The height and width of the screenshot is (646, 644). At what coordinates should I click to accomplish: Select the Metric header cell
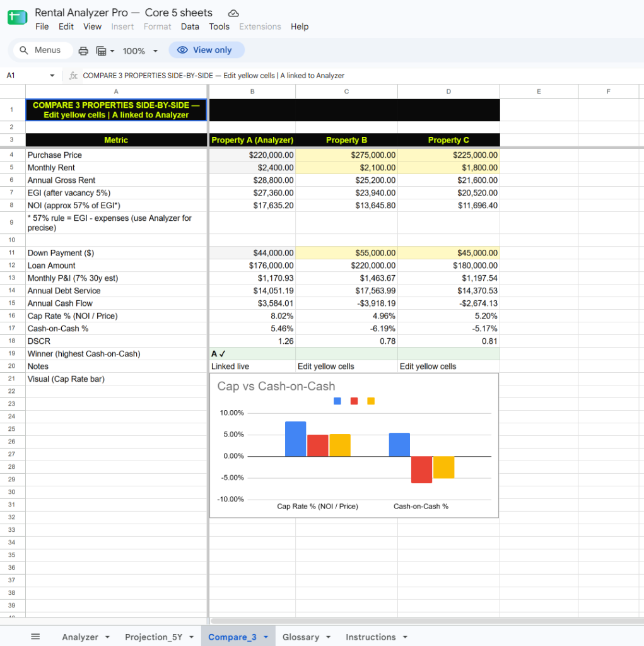pos(116,140)
